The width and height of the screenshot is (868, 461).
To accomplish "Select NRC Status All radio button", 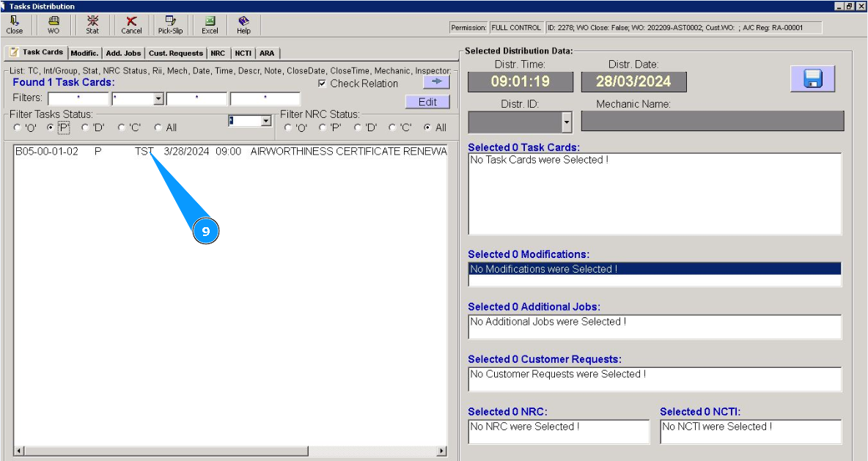I will tap(427, 128).
